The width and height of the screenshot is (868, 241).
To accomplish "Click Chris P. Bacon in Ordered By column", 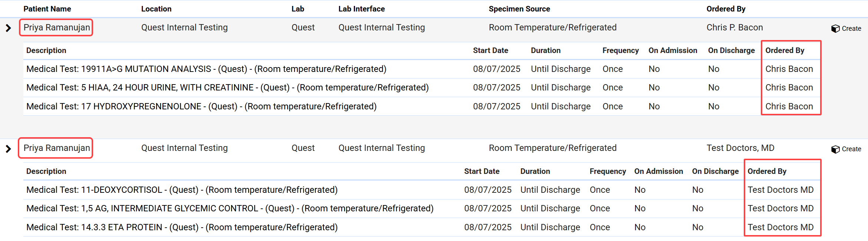I will pos(734,27).
